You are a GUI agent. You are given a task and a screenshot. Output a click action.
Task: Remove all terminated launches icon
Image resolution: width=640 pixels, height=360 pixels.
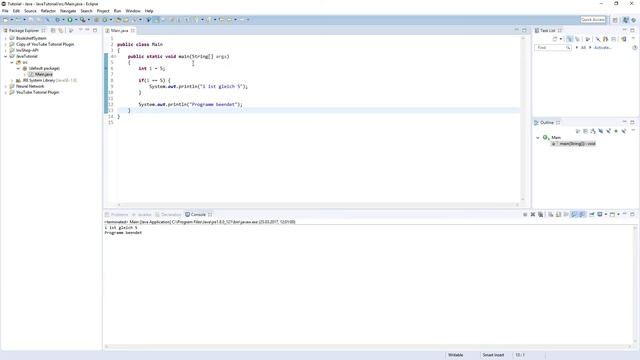[x=540, y=214]
